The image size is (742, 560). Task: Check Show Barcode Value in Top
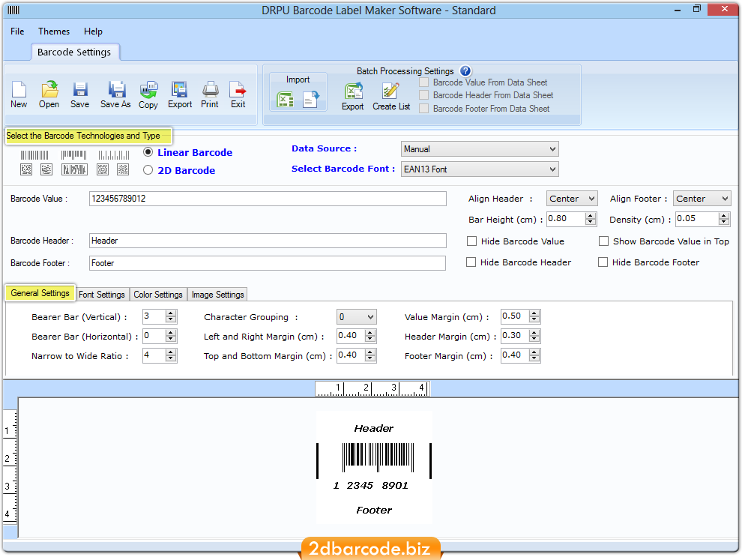pyautogui.click(x=604, y=241)
